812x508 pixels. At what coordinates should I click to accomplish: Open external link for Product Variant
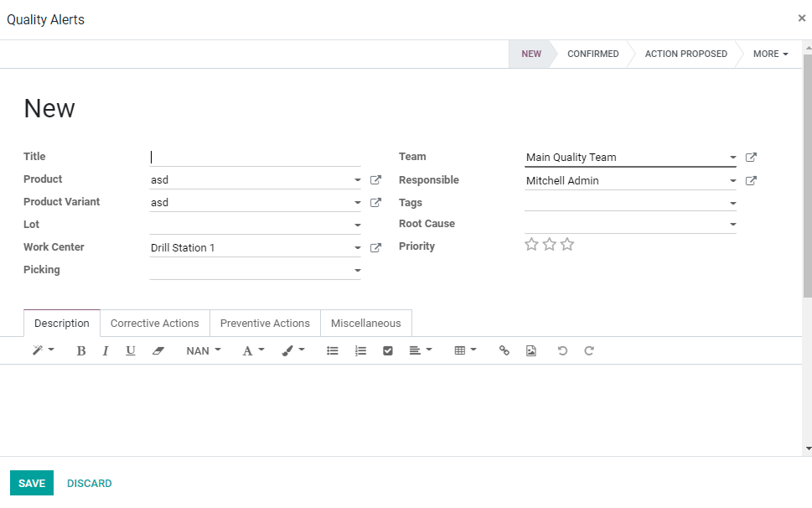[x=376, y=203]
